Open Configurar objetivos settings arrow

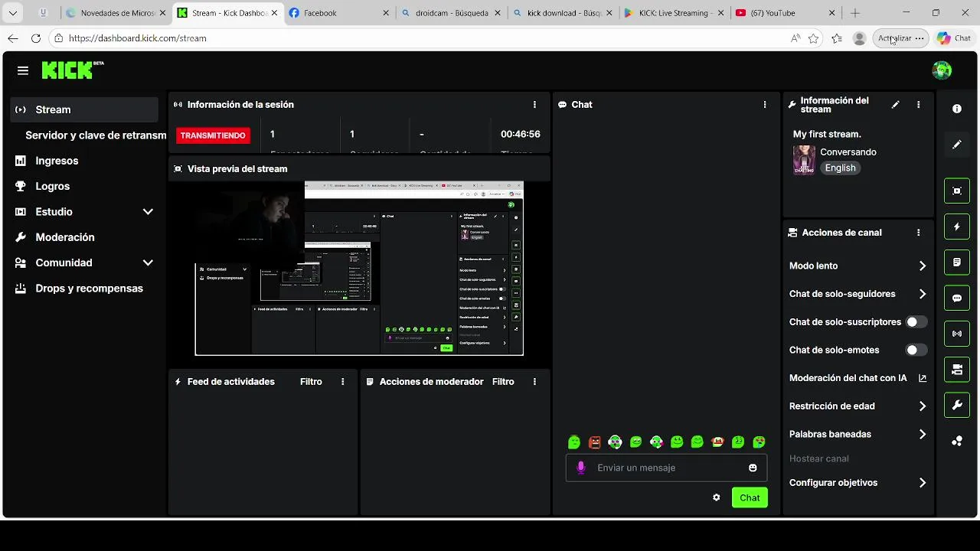tap(922, 483)
